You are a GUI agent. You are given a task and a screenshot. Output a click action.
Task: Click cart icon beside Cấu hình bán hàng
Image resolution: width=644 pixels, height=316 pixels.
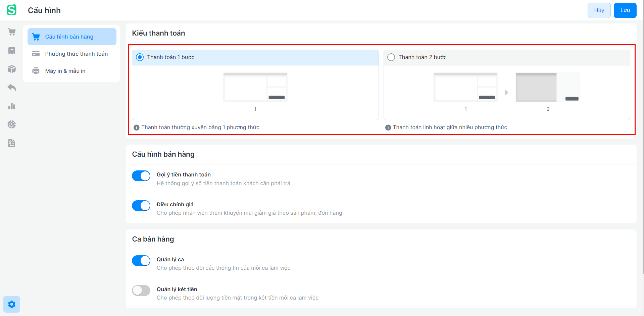pos(36,37)
